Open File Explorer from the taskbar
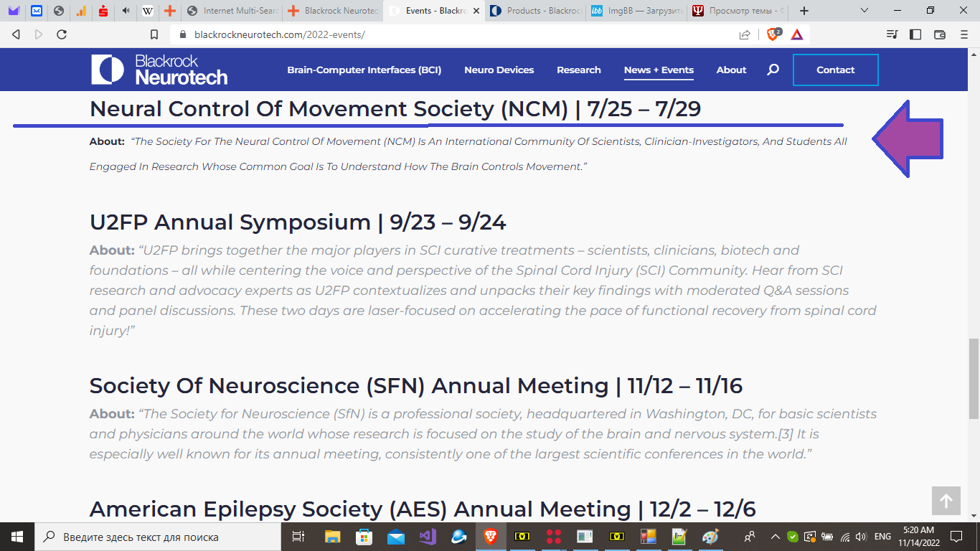Image resolution: width=980 pixels, height=551 pixels. pos(332,537)
